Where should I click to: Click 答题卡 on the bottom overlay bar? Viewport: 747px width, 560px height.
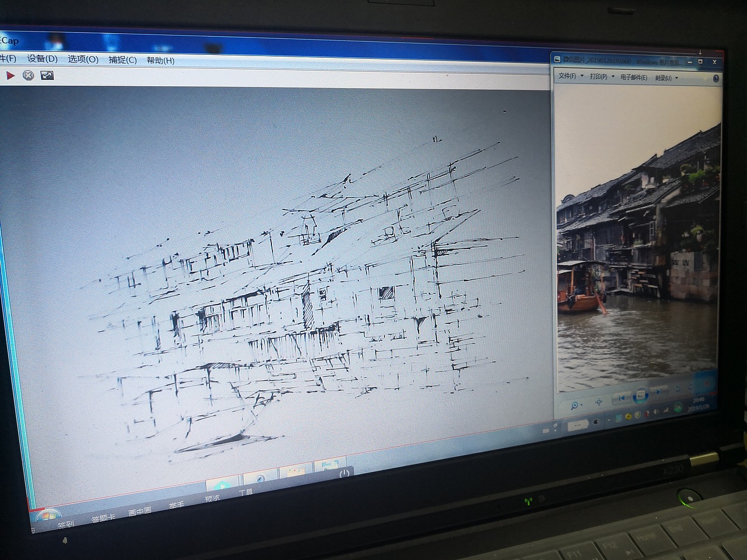[103, 518]
